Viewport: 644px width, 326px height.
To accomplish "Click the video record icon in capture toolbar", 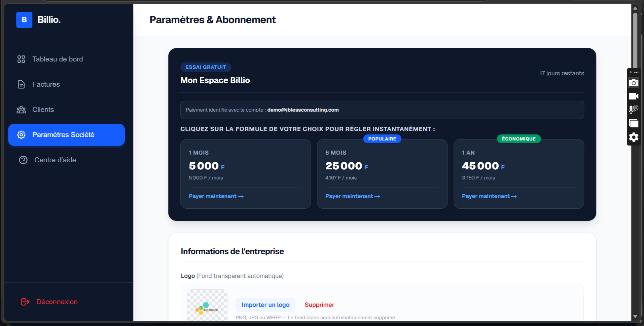I will (634, 96).
